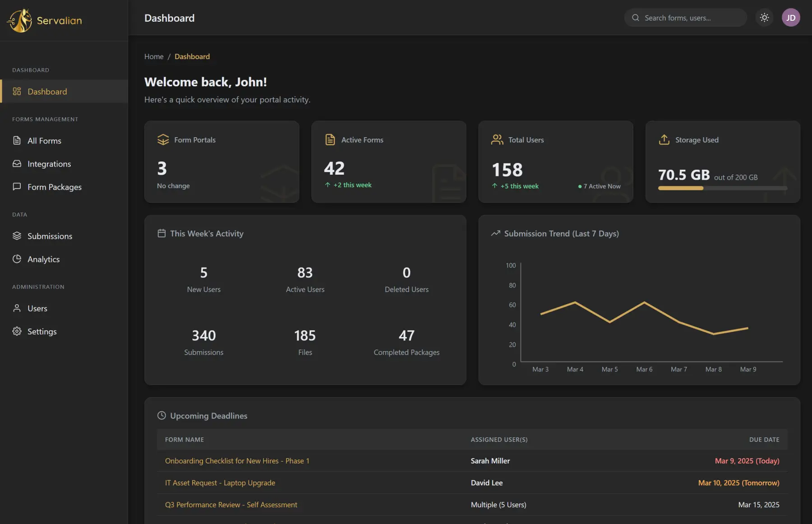
Task: Click the Servalian horse logo
Action: pyautogui.click(x=20, y=21)
